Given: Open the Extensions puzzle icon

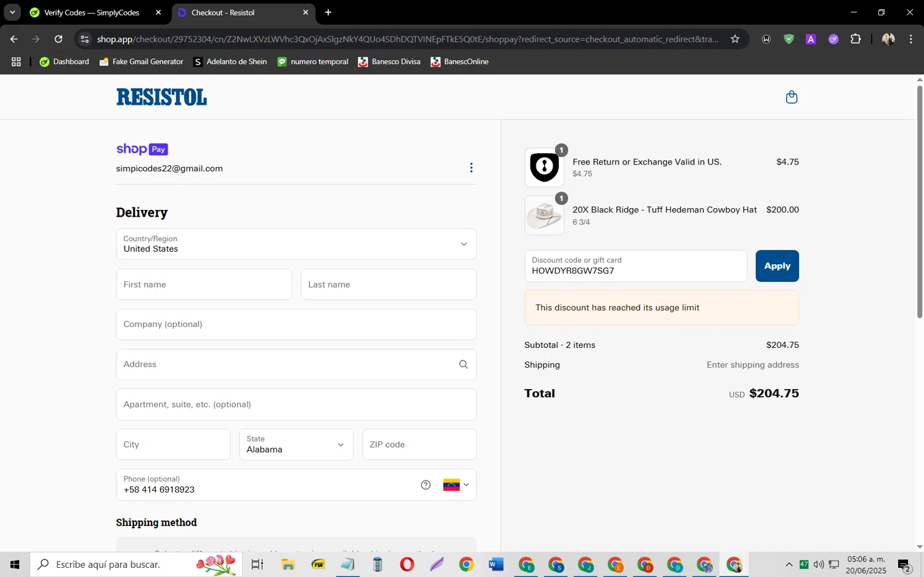Looking at the screenshot, I should tap(856, 39).
